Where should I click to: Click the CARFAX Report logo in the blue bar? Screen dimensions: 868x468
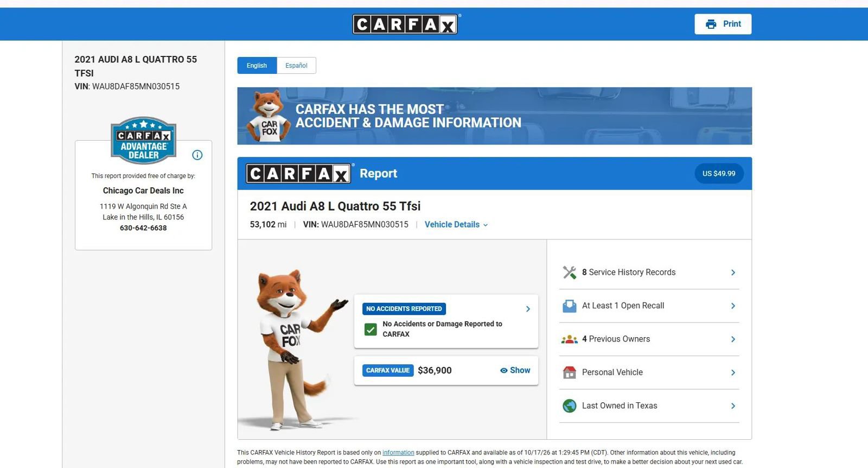pyautogui.click(x=300, y=173)
